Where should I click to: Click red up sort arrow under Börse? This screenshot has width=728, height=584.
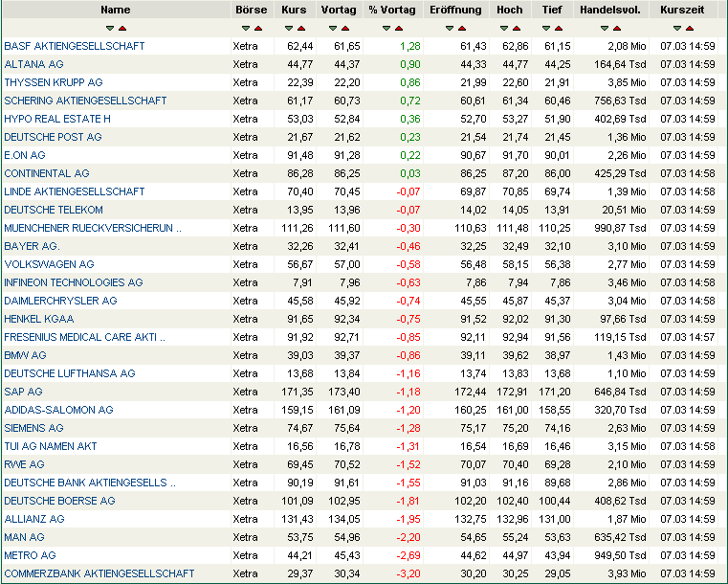click(256, 28)
